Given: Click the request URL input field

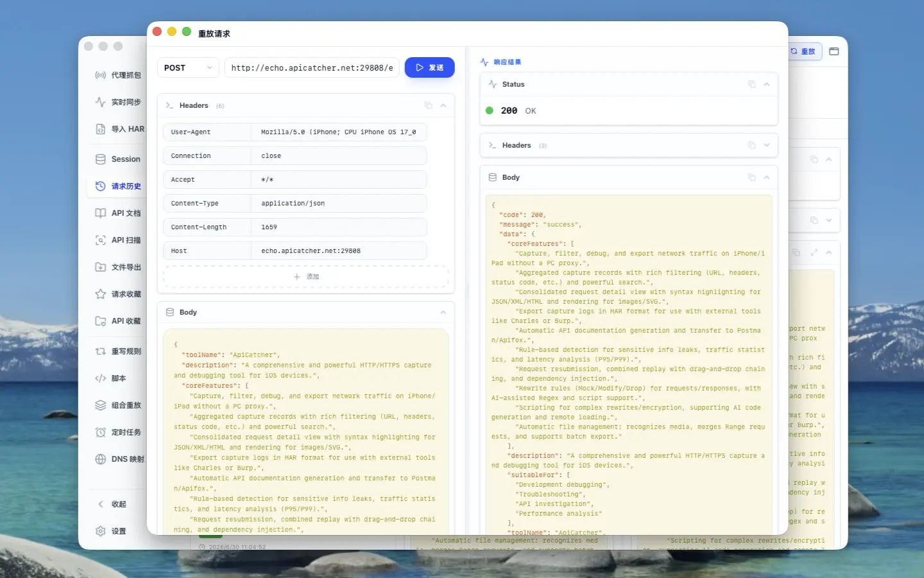Looking at the screenshot, I should (x=312, y=67).
